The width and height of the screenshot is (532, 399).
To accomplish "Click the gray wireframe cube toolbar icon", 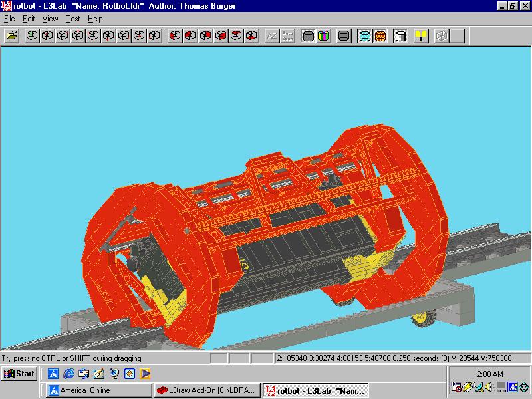I will click(442, 36).
